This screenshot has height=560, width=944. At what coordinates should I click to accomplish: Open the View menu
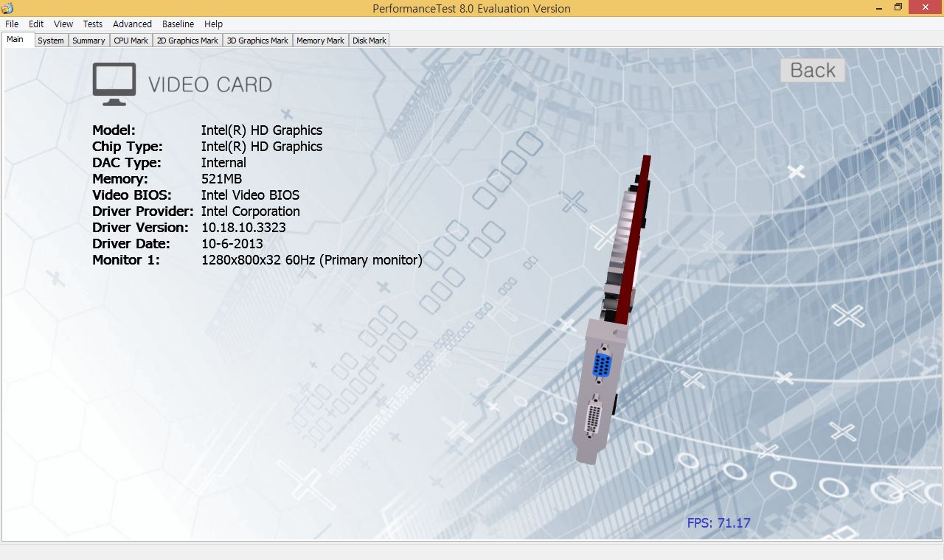pyautogui.click(x=63, y=24)
